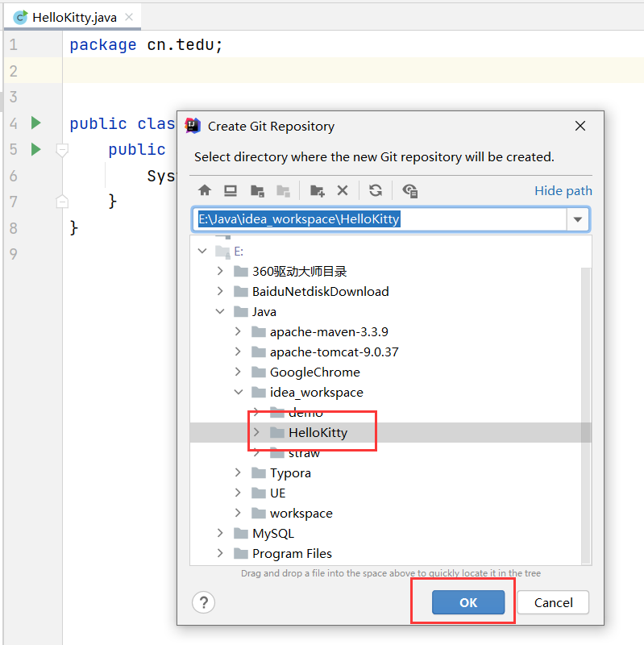Viewport: 644px width, 645px height.
Task: Expand the 360驱动大师目录 folder
Action: [x=220, y=271]
